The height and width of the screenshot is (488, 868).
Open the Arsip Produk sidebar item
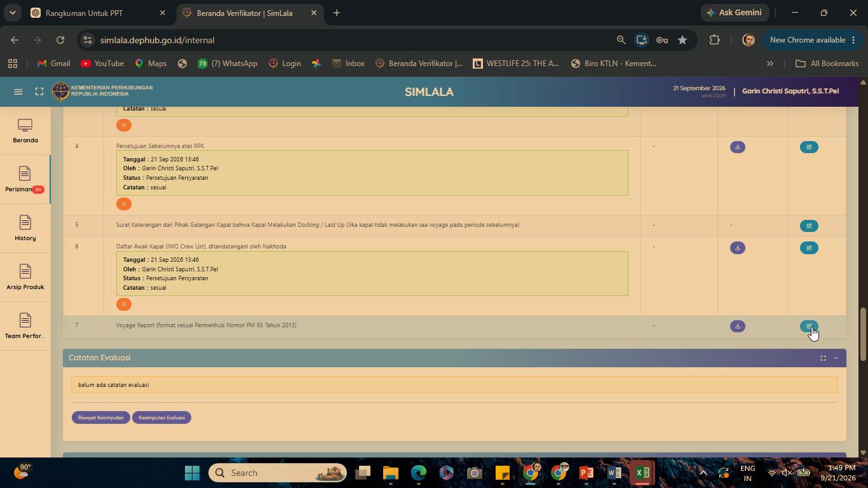[x=25, y=277]
